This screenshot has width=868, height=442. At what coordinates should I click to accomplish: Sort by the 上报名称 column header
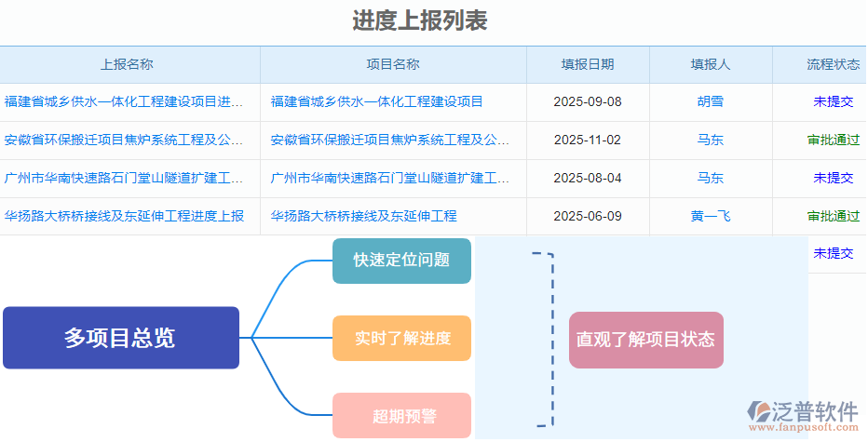127,64
